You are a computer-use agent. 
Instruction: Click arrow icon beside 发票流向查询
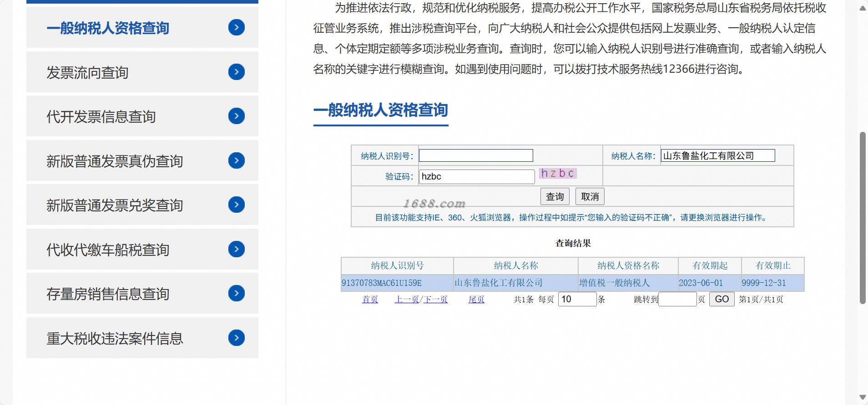[x=237, y=72]
